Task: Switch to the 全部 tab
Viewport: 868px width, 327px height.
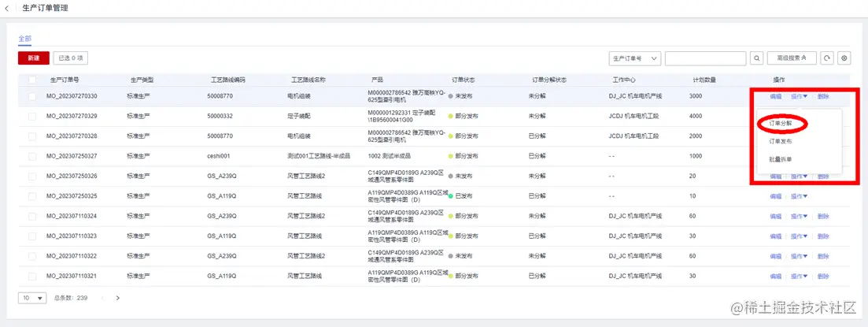Action: click(x=25, y=39)
